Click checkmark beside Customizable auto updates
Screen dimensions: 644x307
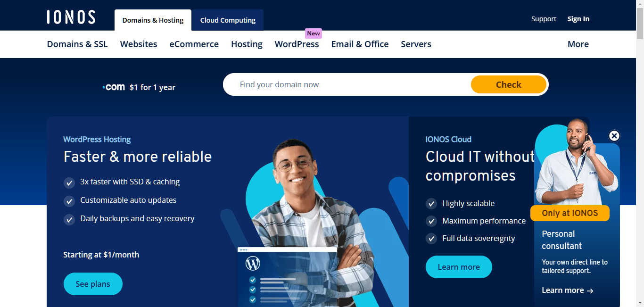pyautogui.click(x=69, y=201)
